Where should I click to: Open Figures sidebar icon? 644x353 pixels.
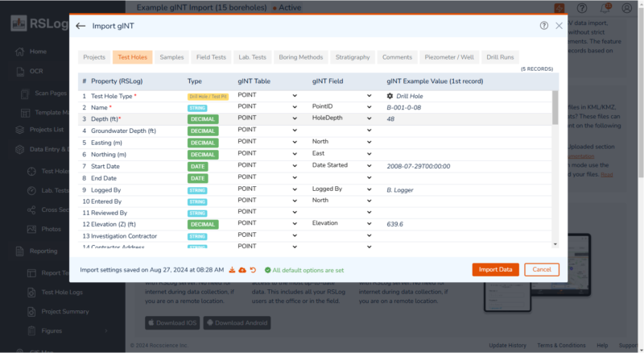(x=31, y=330)
